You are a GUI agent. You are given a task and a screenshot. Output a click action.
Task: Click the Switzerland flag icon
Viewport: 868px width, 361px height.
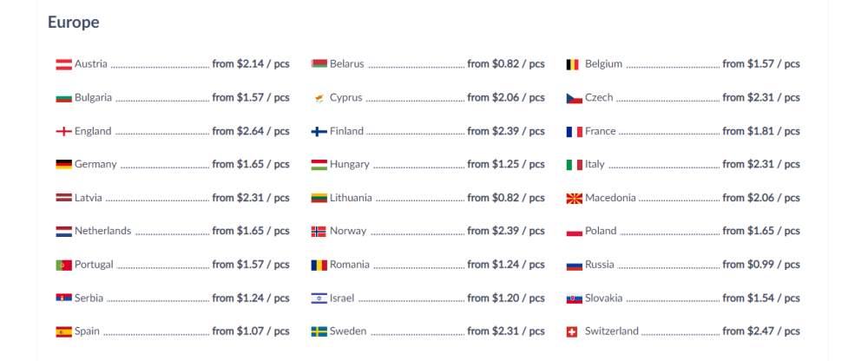(572, 331)
